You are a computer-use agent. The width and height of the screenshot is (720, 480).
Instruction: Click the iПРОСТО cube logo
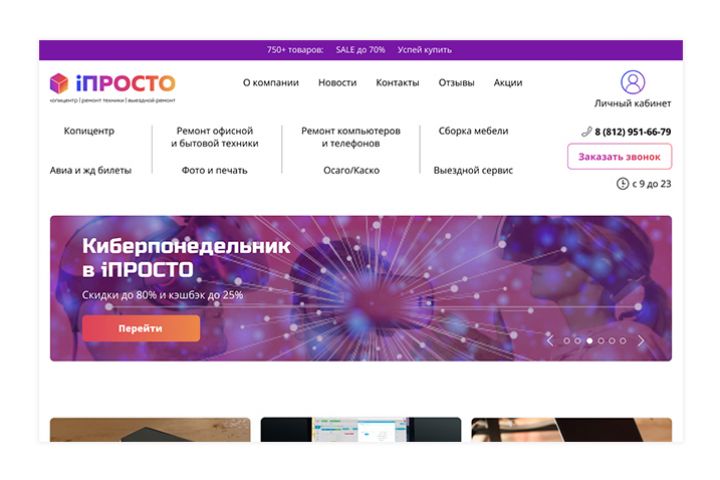tap(59, 83)
